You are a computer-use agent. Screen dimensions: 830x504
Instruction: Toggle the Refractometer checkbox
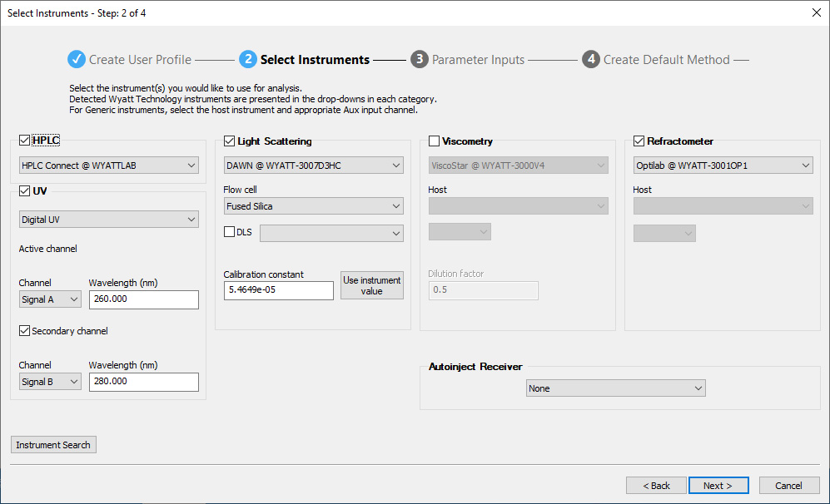click(x=639, y=141)
